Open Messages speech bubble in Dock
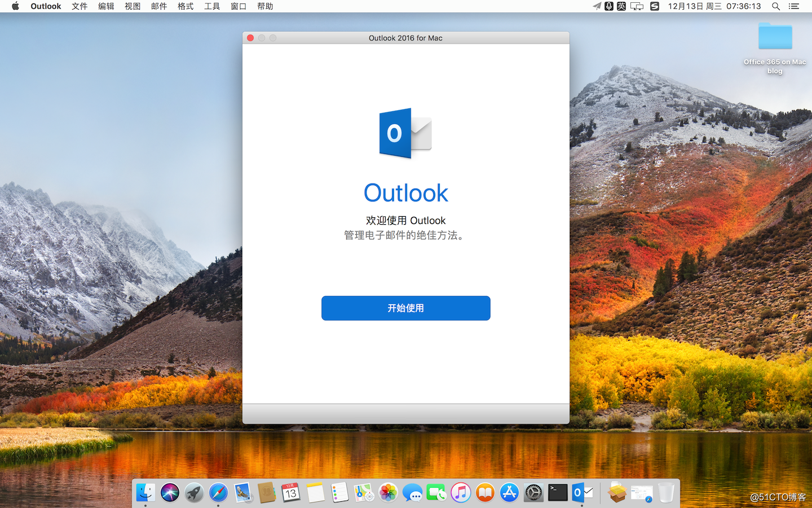 click(412, 493)
